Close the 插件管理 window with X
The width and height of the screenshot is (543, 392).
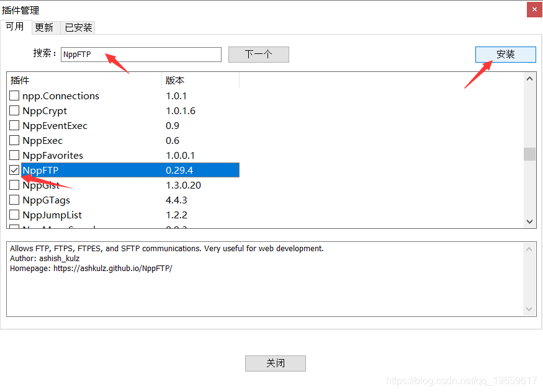coord(534,9)
